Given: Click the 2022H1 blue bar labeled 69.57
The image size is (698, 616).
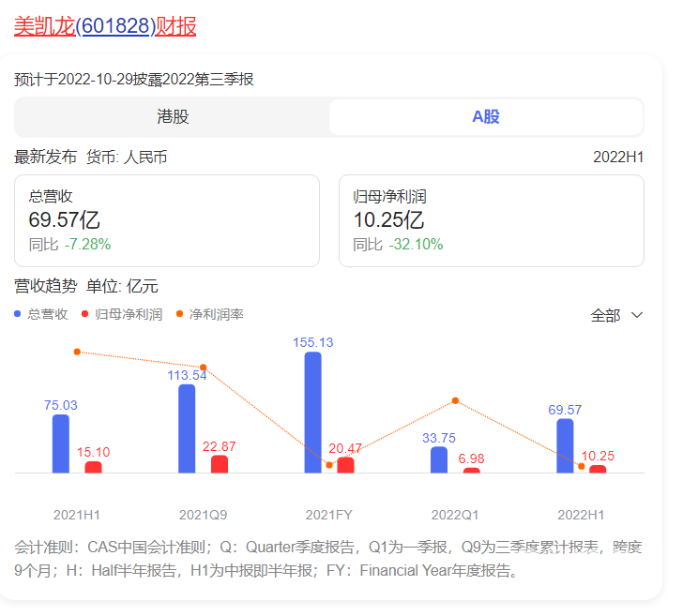Looking at the screenshot, I should point(565,445).
